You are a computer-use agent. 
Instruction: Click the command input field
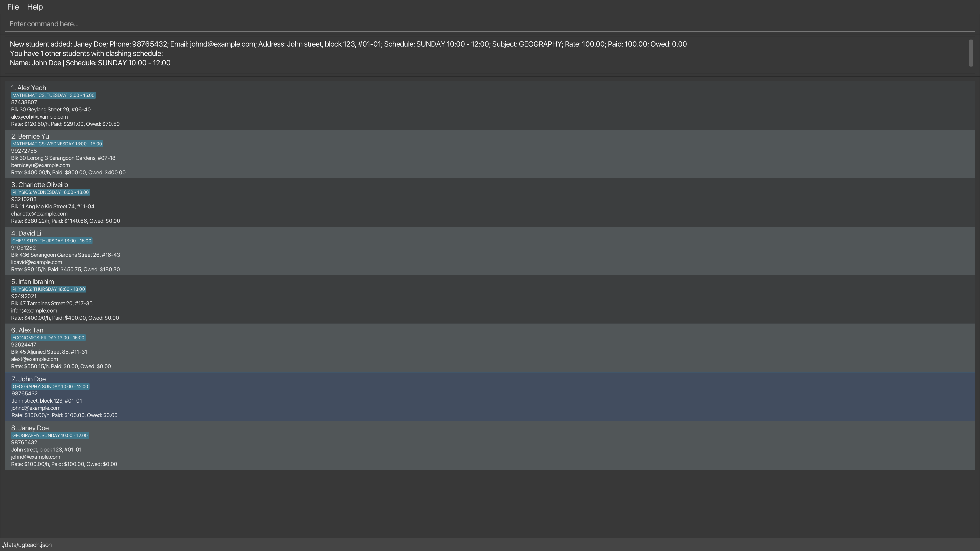pos(489,24)
